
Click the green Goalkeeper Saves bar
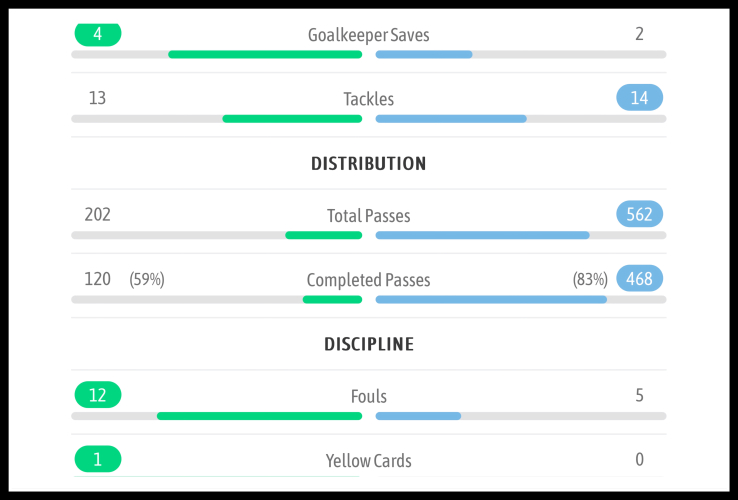pyautogui.click(x=265, y=54)
